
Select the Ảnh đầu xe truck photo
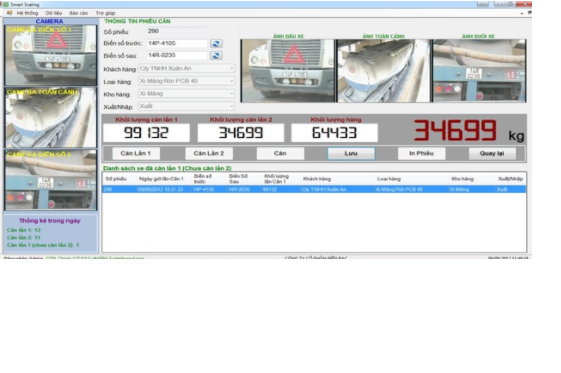tap(288, 71)
